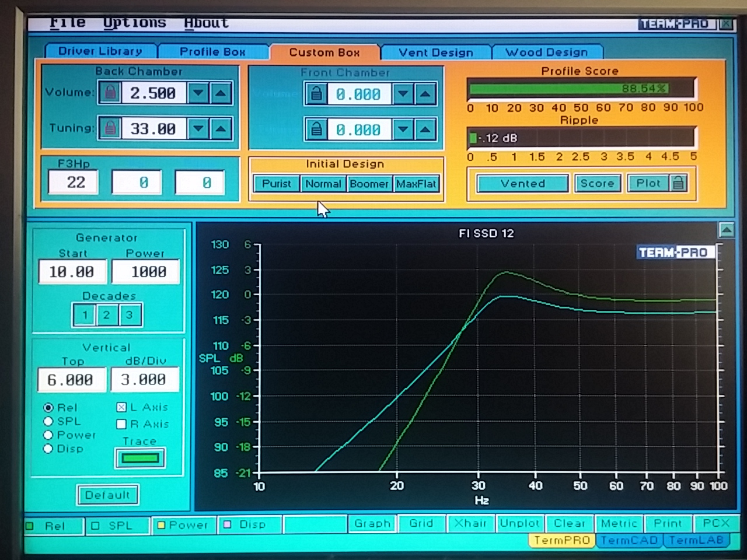Screen dimensions: 747x560
Task: Click the Unplot button
Action: click(520, 523)
